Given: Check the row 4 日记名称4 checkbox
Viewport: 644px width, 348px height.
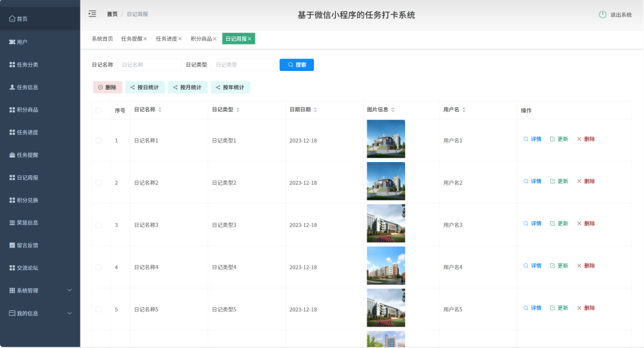Looking at the screenshot, I should [99, 267].
